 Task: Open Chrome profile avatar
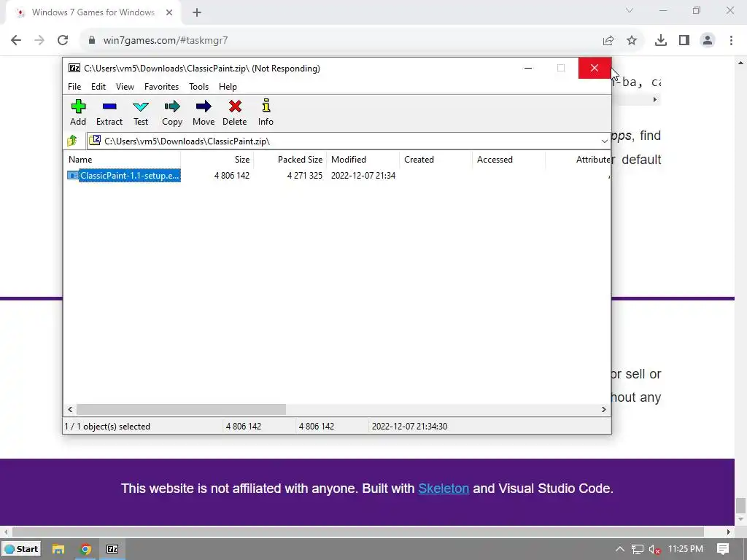pyautogui.click(x=708, y=41)
